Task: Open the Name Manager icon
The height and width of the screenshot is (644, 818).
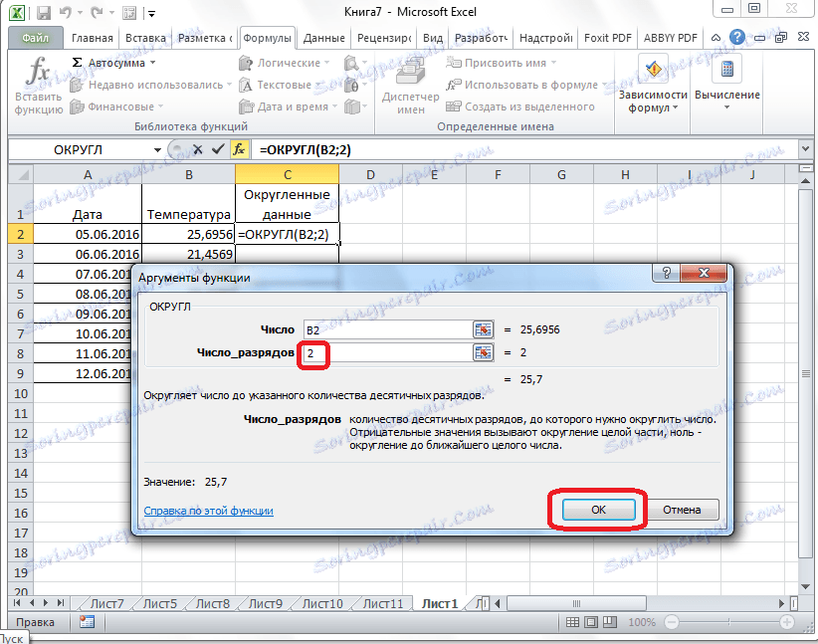Action: [411, 71]
